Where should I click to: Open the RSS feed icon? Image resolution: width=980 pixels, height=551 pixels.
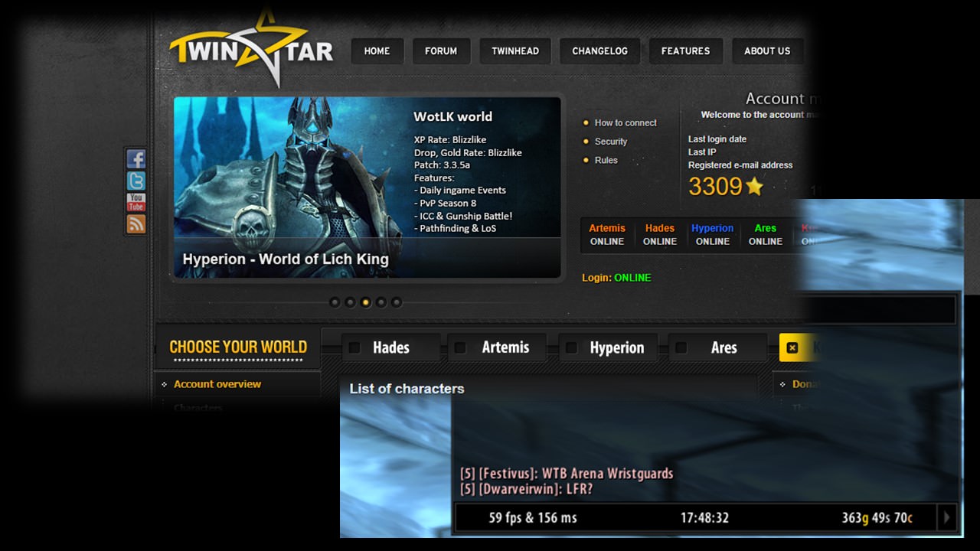[136, 224]
